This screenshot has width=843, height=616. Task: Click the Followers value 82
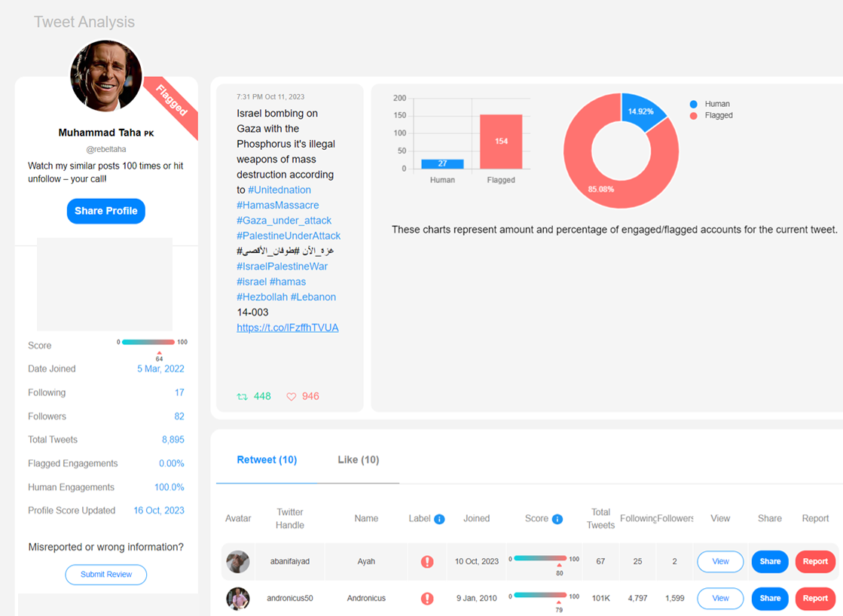coord(179,416)
